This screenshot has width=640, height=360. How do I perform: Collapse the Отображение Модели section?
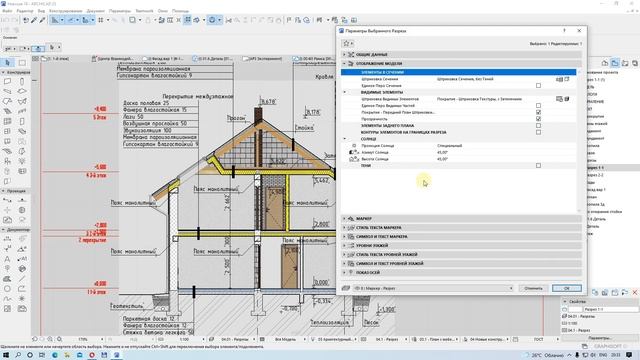461,63
